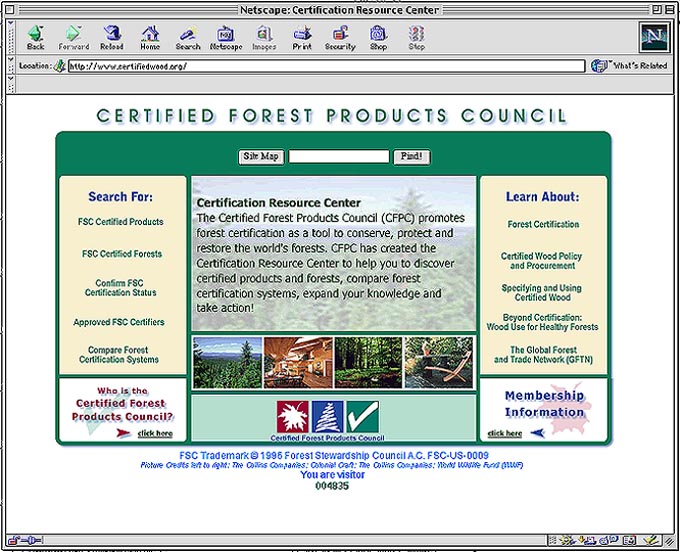Click the Print toolbar icon
Image resolution: width=680 pixels, height=552 pixels.
point(301,37)
